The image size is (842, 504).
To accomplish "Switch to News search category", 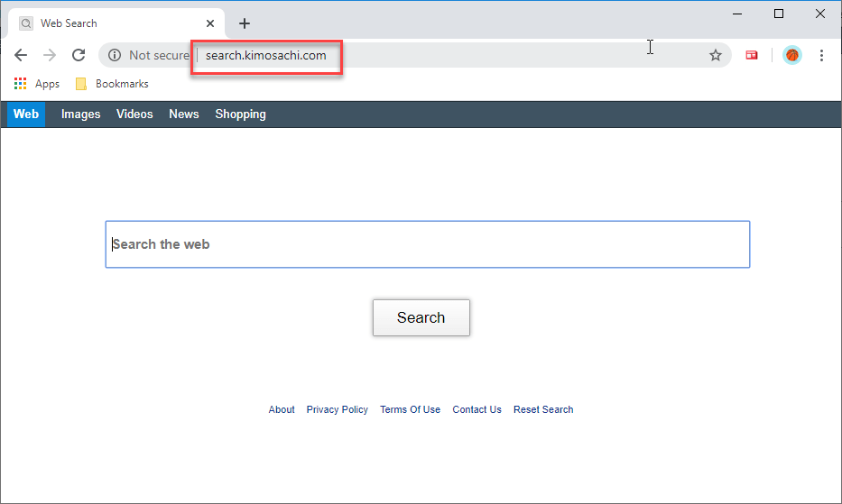I will tap(184, 115).
